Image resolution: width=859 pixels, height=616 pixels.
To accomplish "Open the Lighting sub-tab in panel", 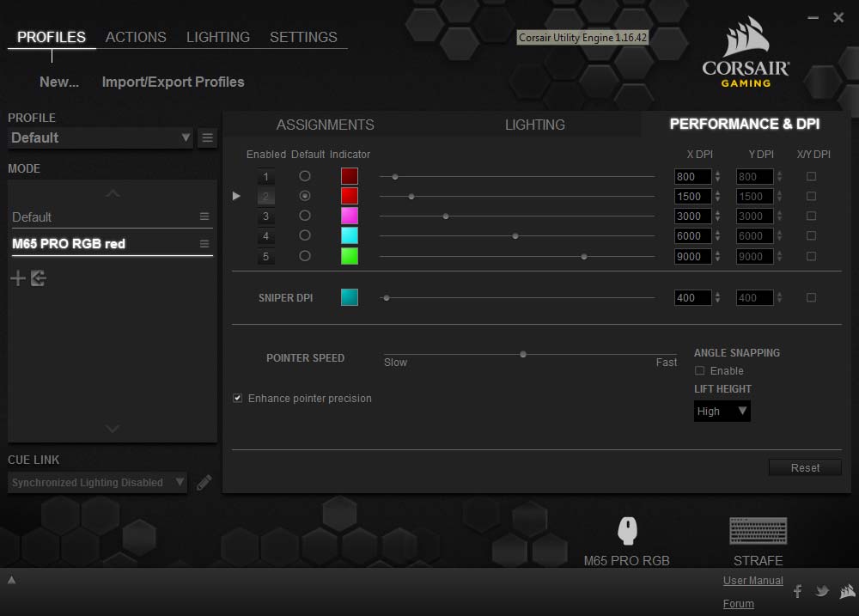I will click(535, 125).
